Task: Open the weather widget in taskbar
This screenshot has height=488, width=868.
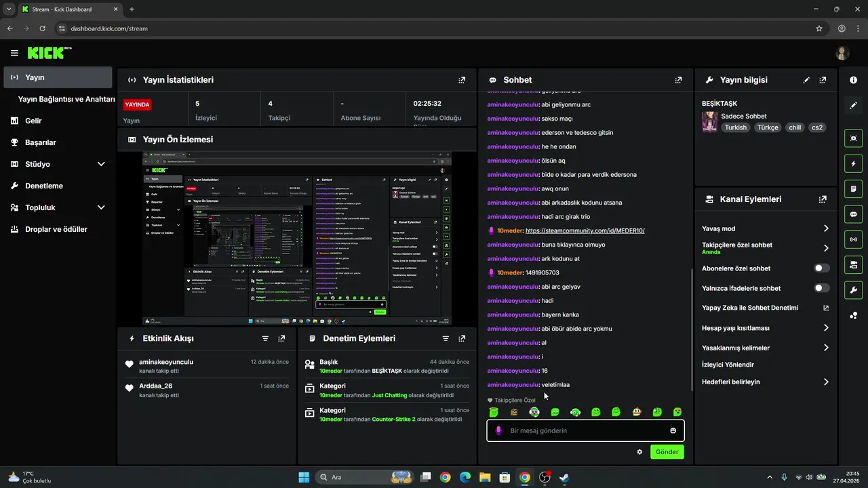Action: 30,477
